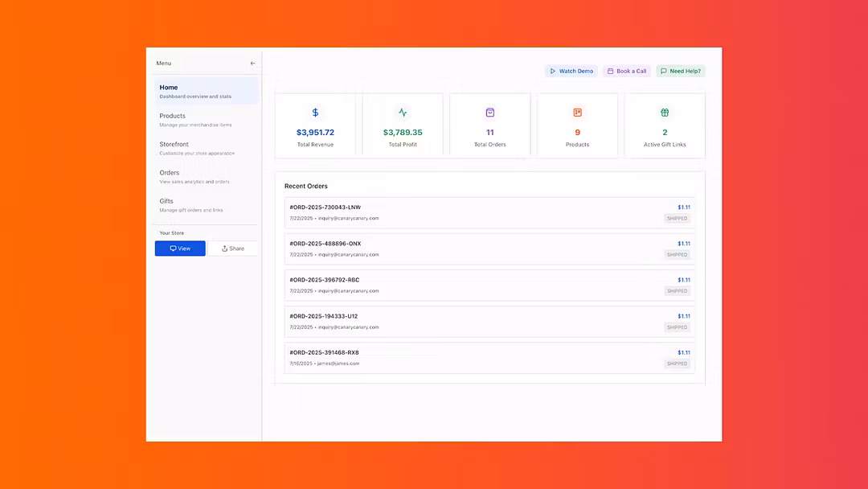The width and height of the screenshot is (868, 489).
Task: Click the dollar sign Total Revenue icon
Action: [x=315, y=113]
